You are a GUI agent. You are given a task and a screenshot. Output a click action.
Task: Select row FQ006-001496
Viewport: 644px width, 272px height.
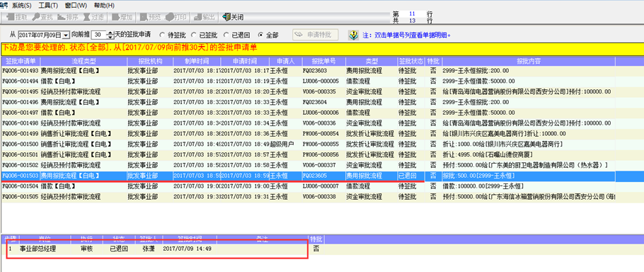[x=308, y=102]
